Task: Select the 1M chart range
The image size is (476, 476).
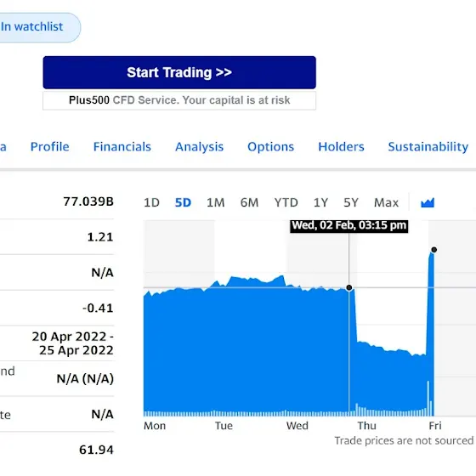Action: pos(216,202)
